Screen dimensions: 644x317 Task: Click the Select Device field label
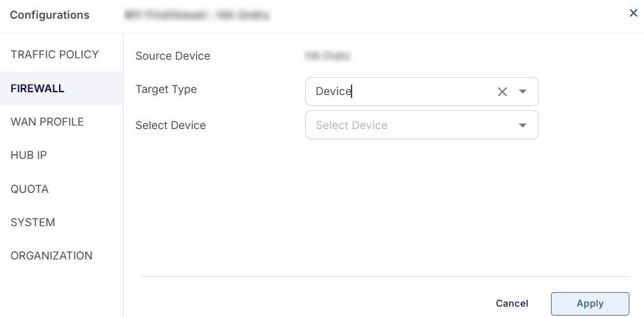[x=171, y=125]
